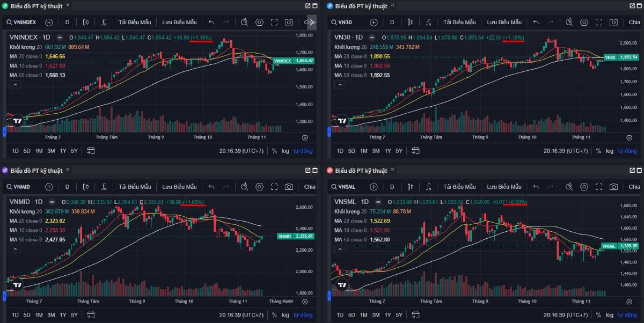Image resolution: width=644 pixels, height=323 pixels.
Task: Toggle percentage scale on VN30 chart
Action: click(x=599, y=151)
